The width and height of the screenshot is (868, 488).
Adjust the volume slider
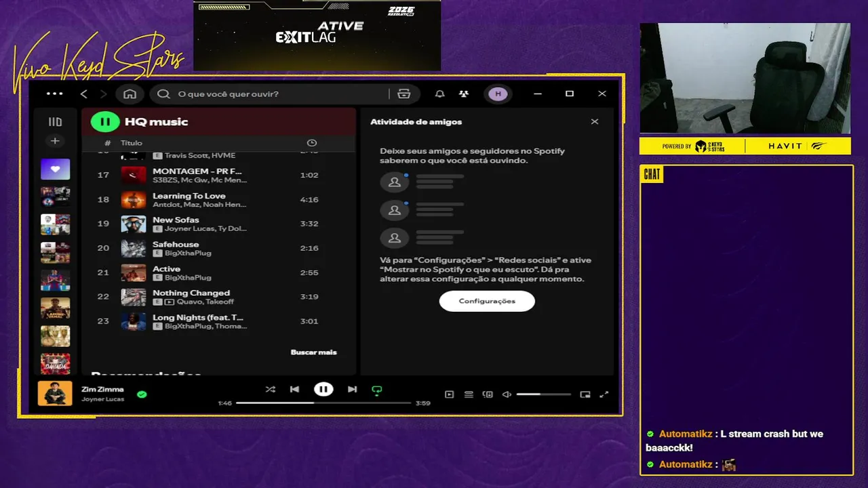coord(543,394)
